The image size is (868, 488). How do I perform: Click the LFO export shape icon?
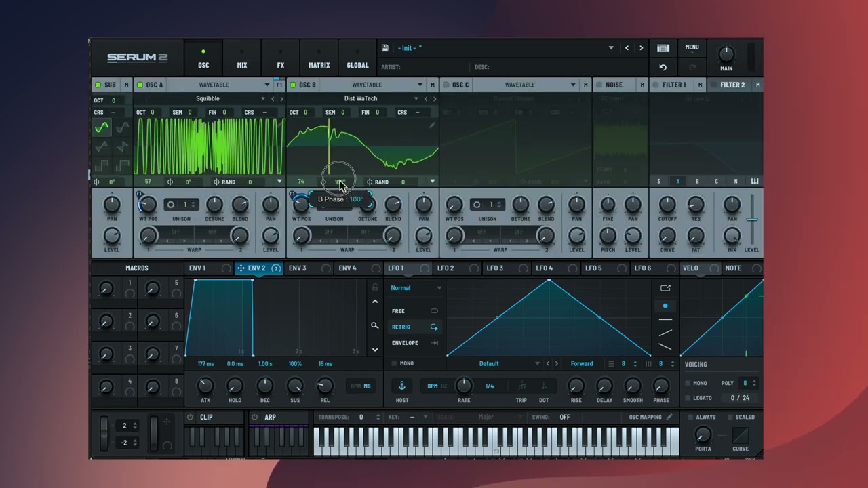tap(665, 288)
